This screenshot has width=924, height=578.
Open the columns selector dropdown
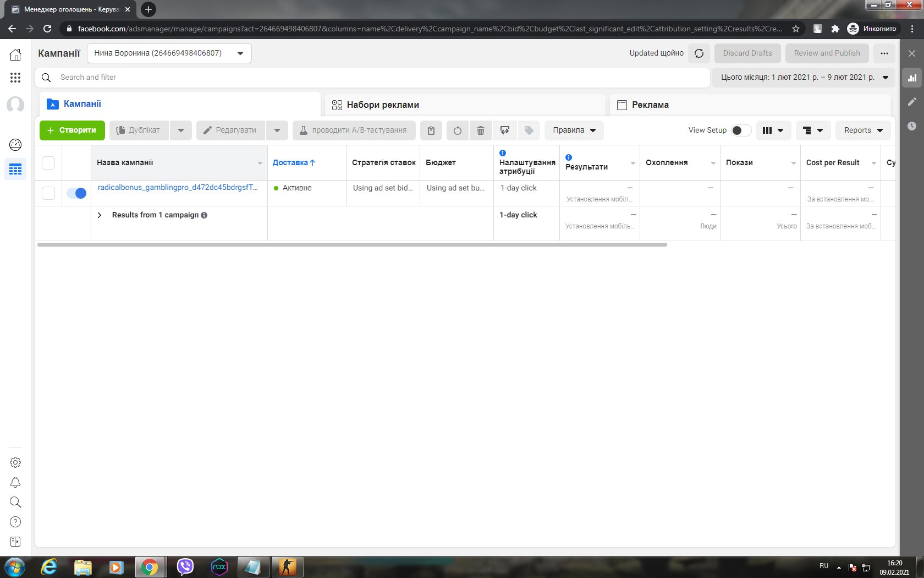point(773,130)
